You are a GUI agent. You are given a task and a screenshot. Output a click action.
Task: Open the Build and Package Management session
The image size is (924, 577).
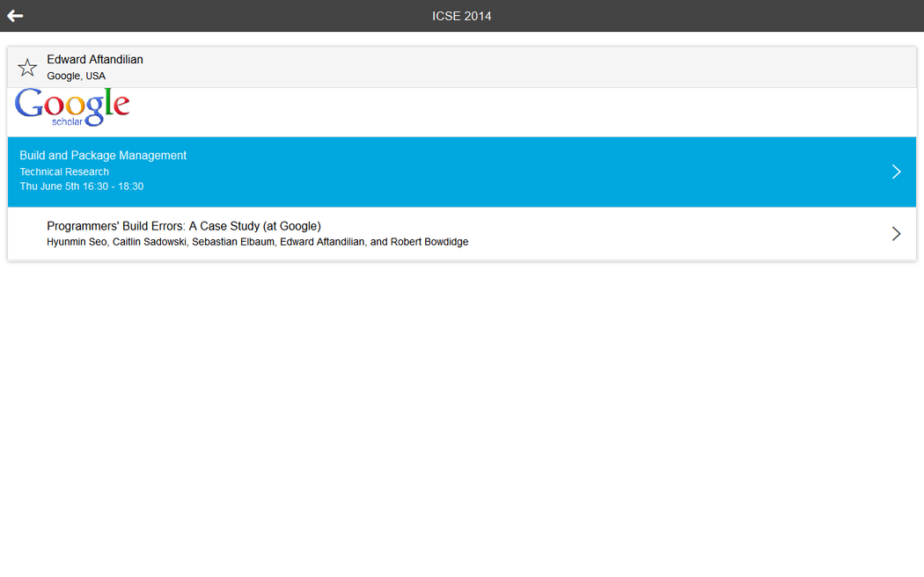(x=103, y=156)
